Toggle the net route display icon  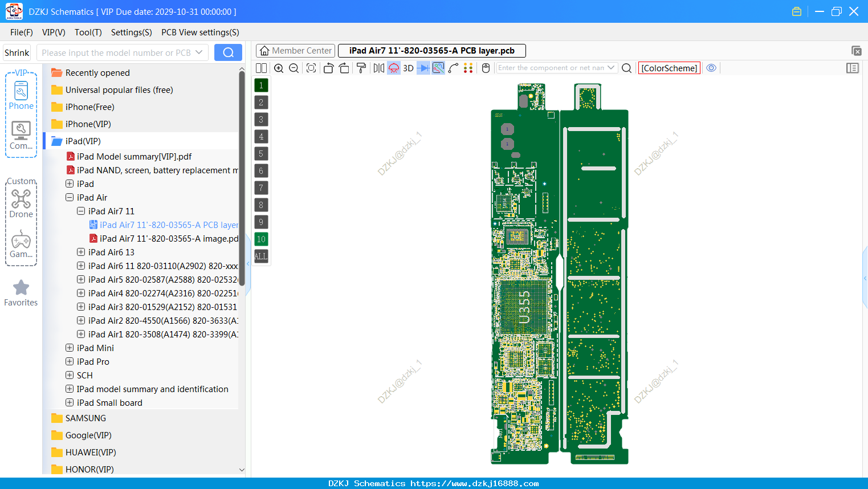coord(438,68)
